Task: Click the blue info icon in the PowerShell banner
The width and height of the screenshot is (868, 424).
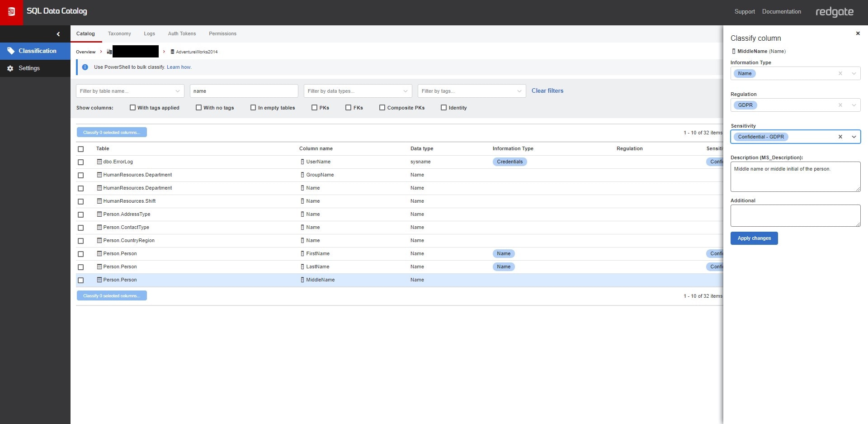Action: click(x=85, y=67)
